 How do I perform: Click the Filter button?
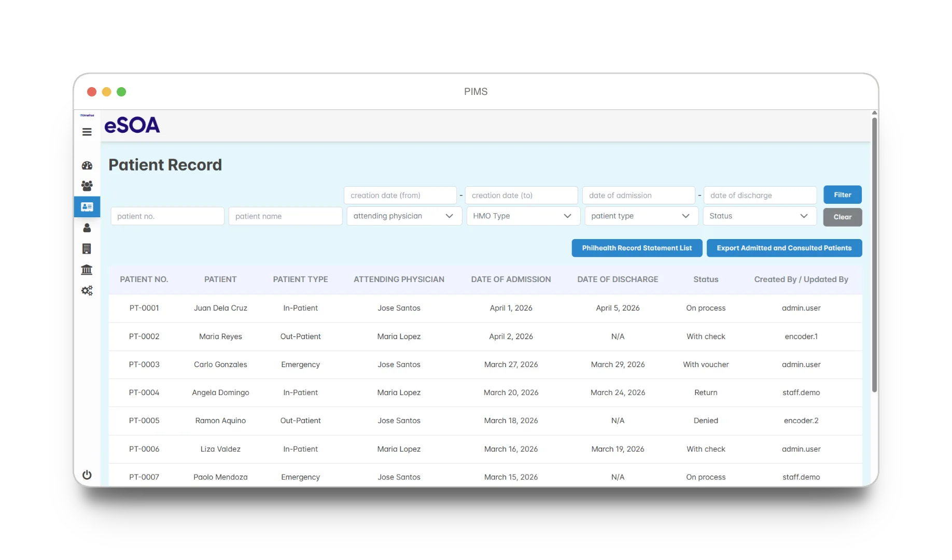click(x=843, y=195)
